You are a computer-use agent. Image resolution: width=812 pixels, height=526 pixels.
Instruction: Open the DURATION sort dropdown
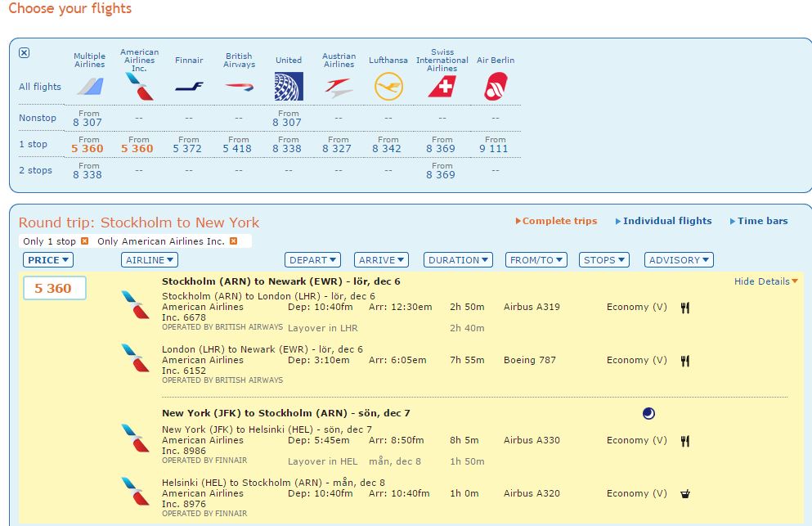[x=458, y=260]
